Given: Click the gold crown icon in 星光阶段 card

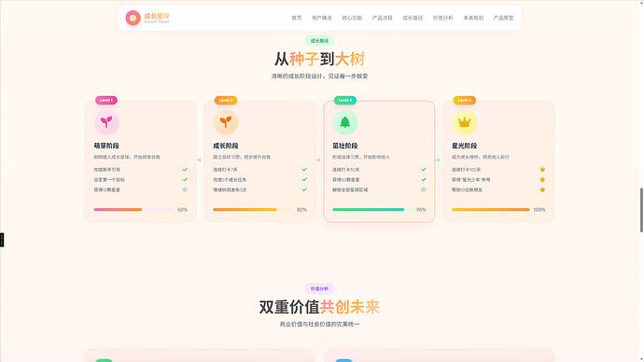Looking at the screenshot, I should tap(464, 122).
